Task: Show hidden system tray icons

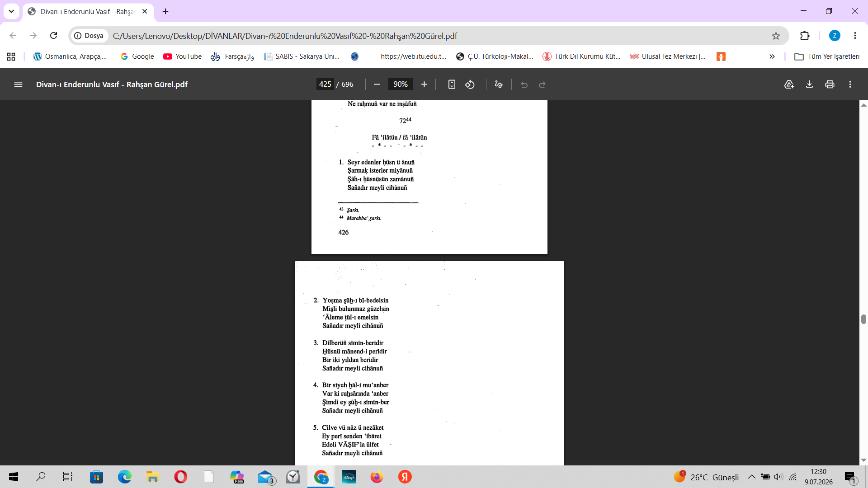Action: coord(751,477)
